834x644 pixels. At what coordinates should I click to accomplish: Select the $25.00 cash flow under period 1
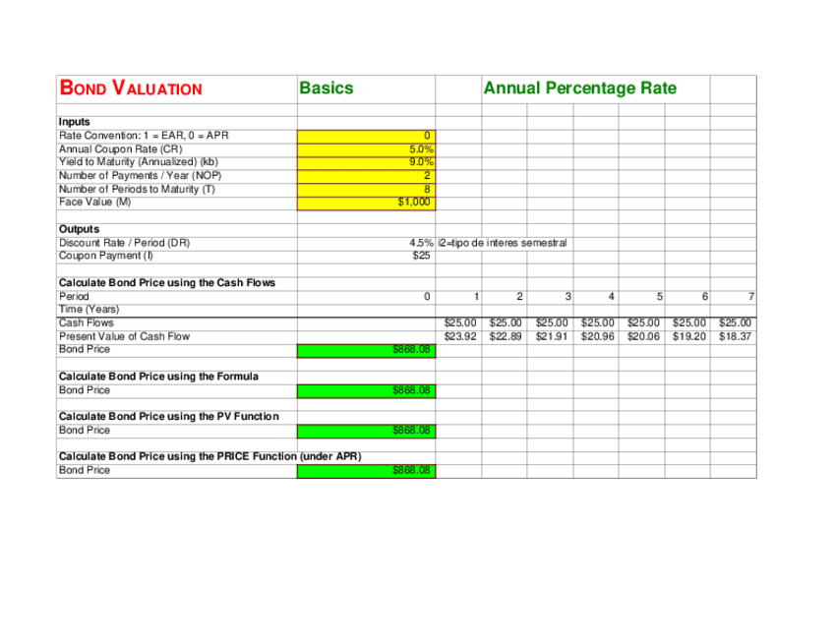460,322
